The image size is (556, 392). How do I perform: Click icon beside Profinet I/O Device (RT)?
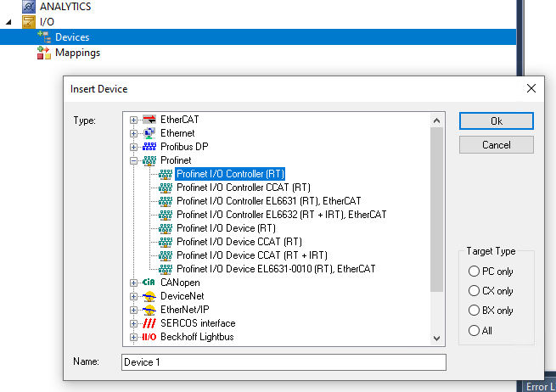tap(166, 228)
